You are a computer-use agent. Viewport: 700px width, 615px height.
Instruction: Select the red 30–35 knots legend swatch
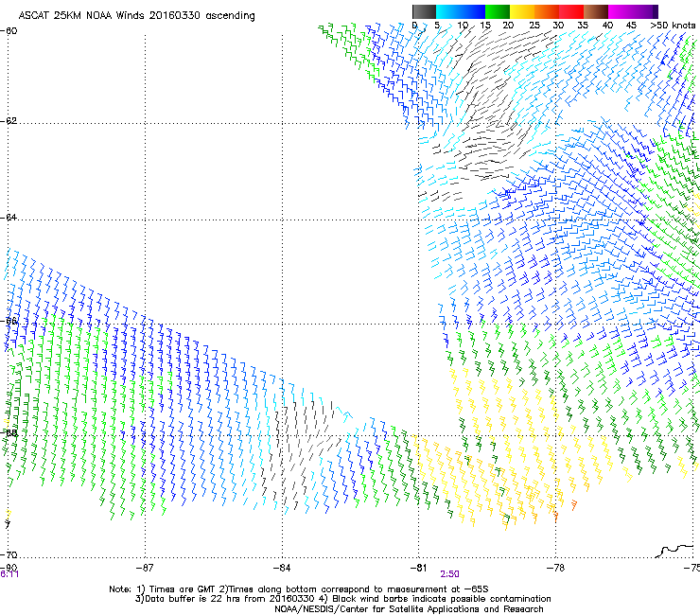(571, 11)
